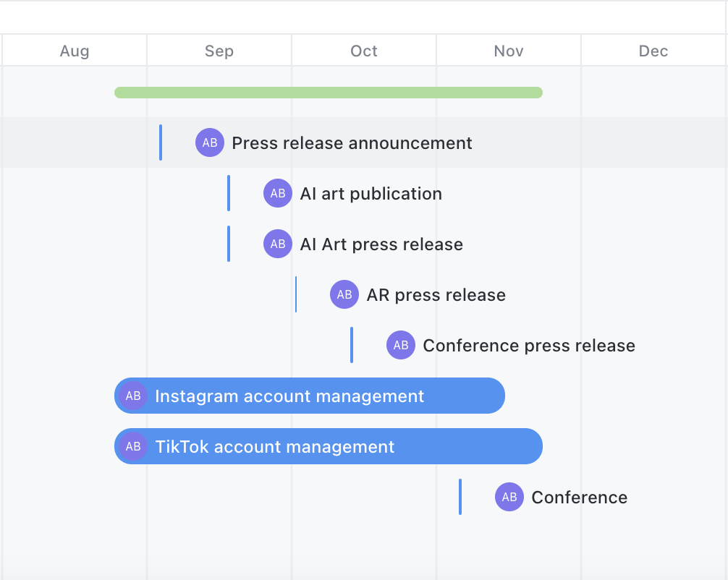Select the Nov month column header
Viewport: 728px width, 580px height.
pyautogui.click(x=509, y=51)
